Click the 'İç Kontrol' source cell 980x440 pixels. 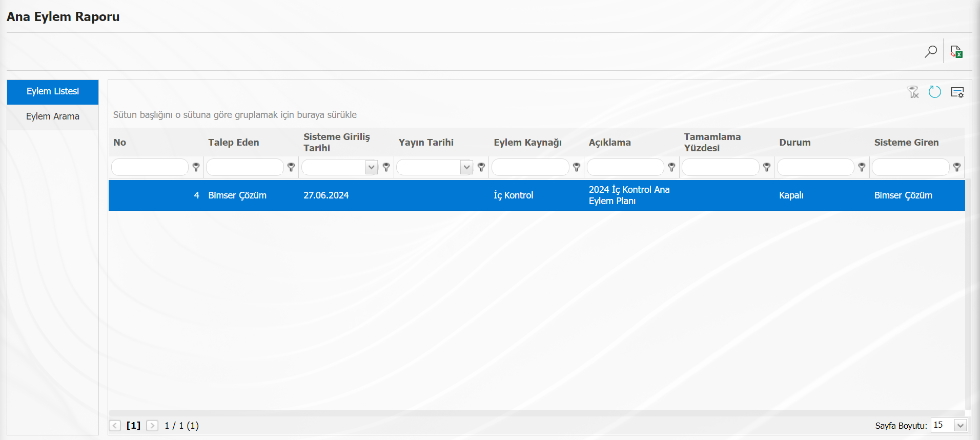coord(514,195)
